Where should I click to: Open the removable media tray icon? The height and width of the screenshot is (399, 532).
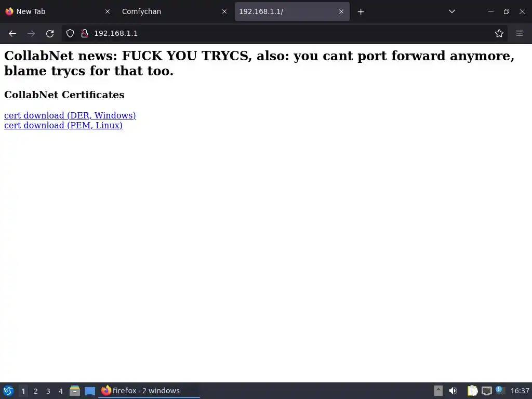coord(438,391)
